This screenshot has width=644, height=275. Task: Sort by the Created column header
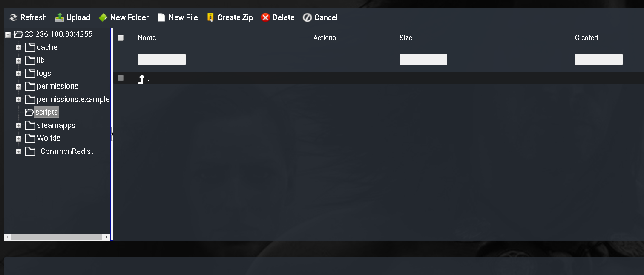coord(586,38)
